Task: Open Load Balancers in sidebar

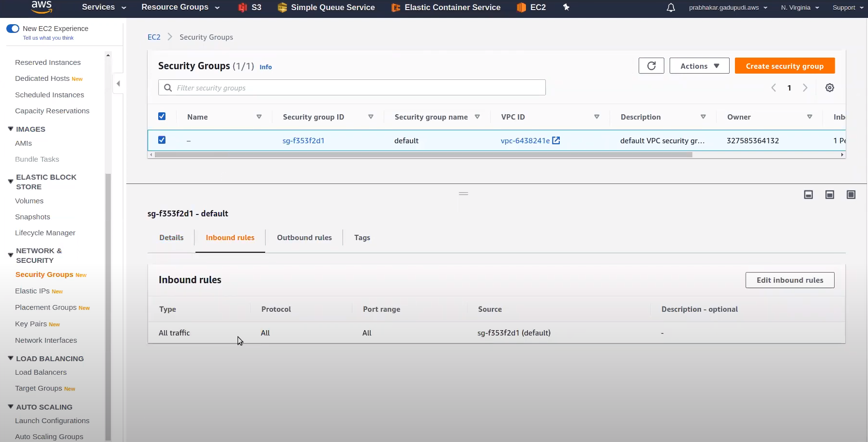Action: click(41, 372)
